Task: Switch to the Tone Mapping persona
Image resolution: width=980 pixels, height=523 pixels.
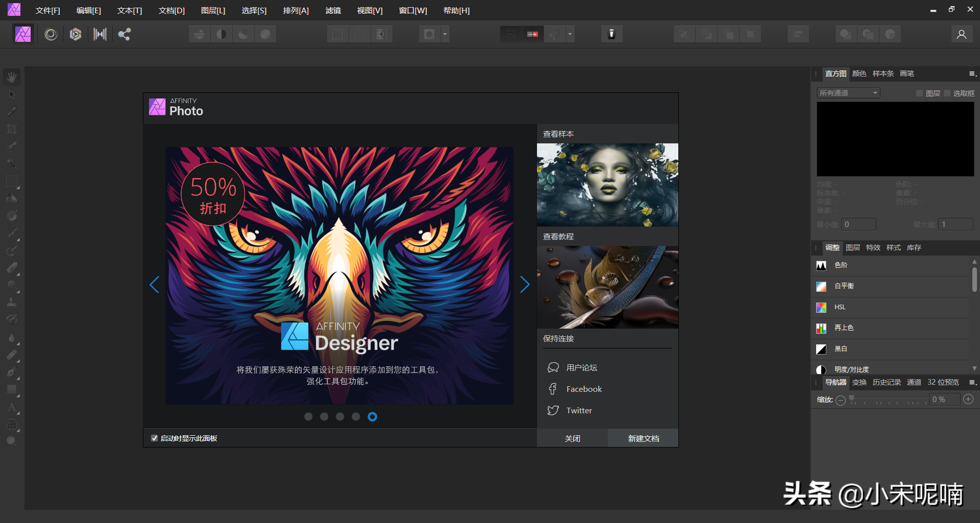Action: pos(100,34)
